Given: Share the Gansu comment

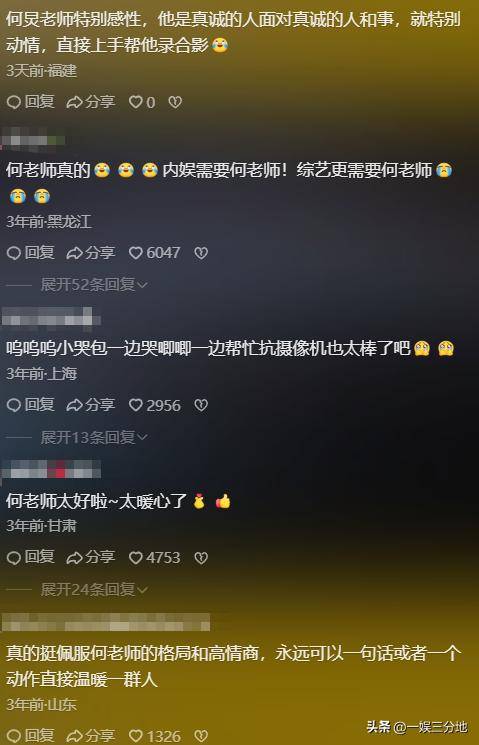Looking at the screenshot, I should [91, 557].
